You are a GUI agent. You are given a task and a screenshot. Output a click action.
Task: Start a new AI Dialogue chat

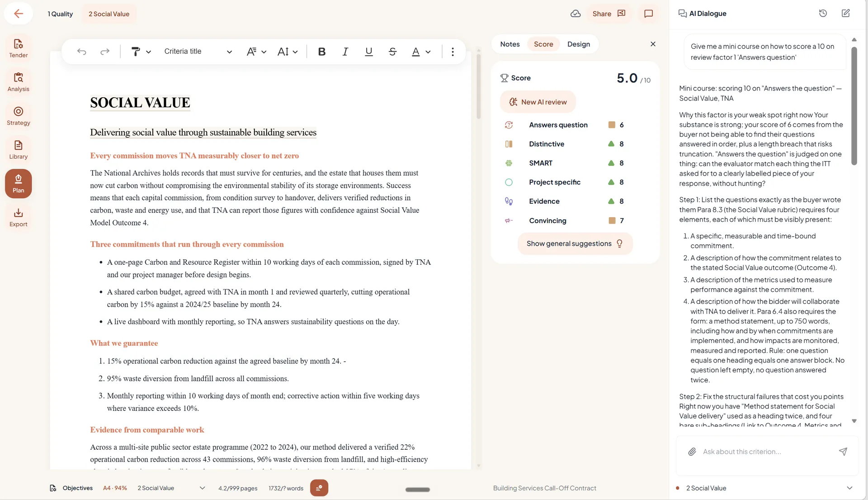845,14
